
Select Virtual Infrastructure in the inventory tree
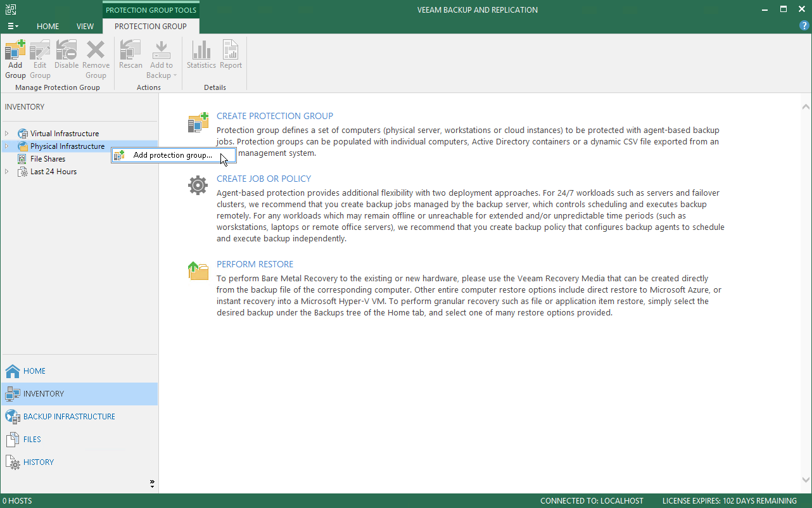pyautogui.click(x=65, y=134)
